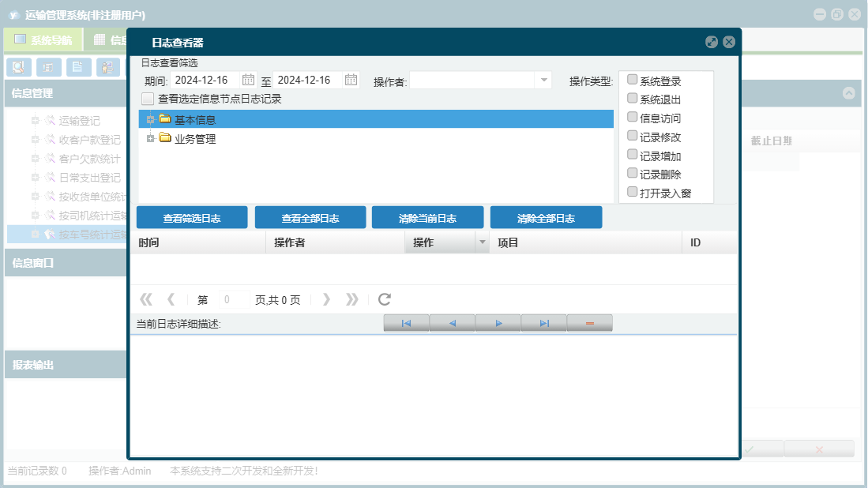This screenshot has height=488, width=868.
Task: Click the 查看全部日志 button
Action: tap(310, 217)
